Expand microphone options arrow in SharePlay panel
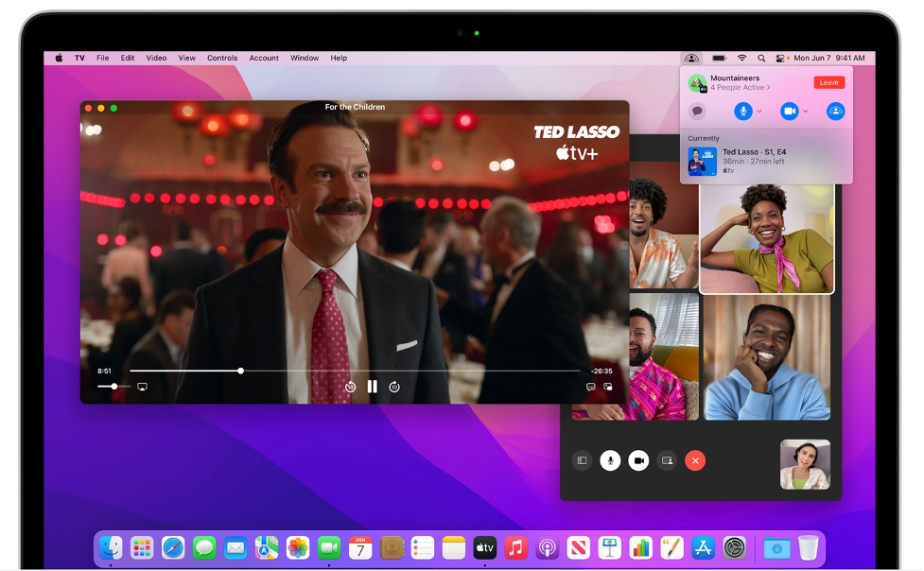 tap(760, 111)
